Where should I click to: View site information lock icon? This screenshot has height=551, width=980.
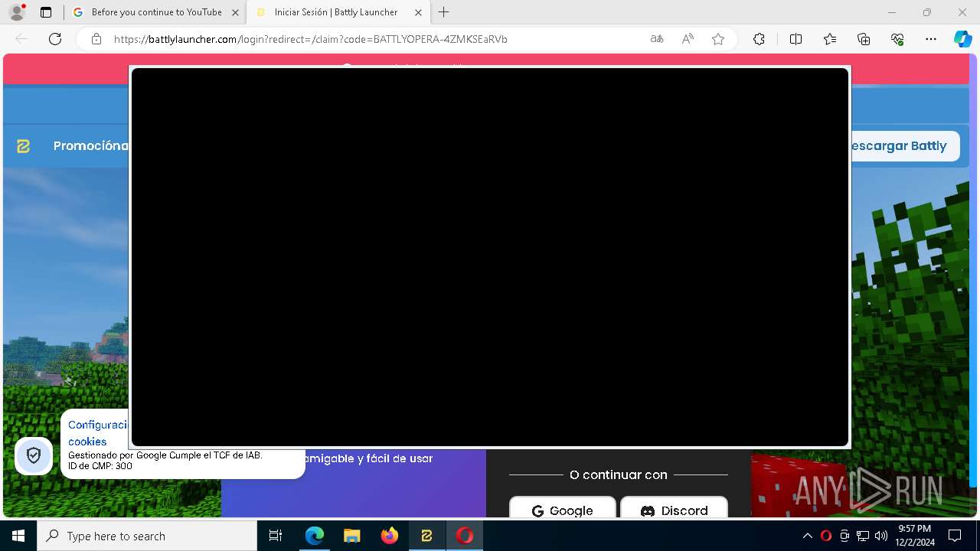pyautogui.click(x=96, y=39)
